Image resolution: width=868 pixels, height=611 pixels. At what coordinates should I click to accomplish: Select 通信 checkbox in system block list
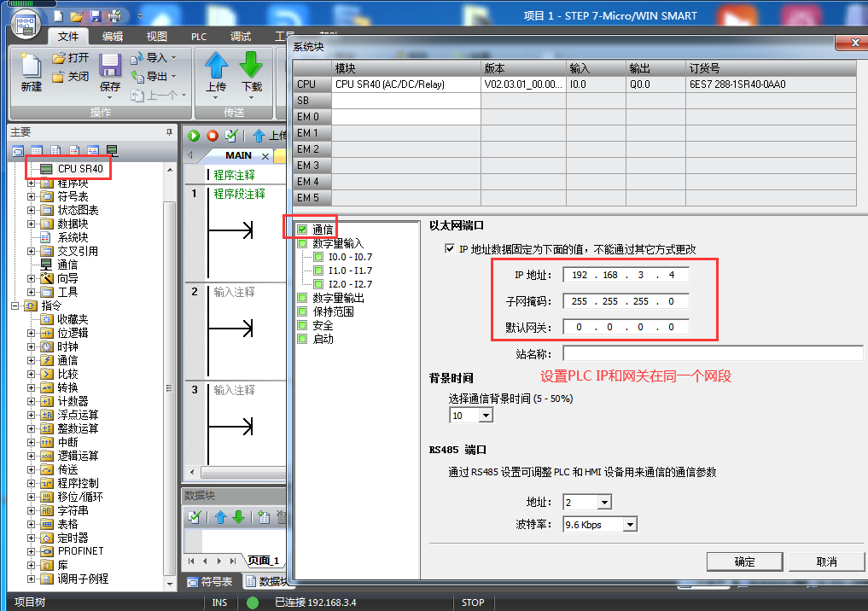pos(302,230)
